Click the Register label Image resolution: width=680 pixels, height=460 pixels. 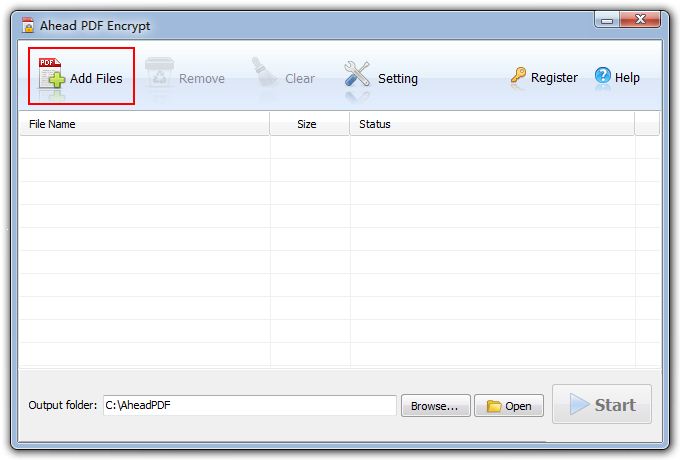pyautogui.click(x=554, y=78)
